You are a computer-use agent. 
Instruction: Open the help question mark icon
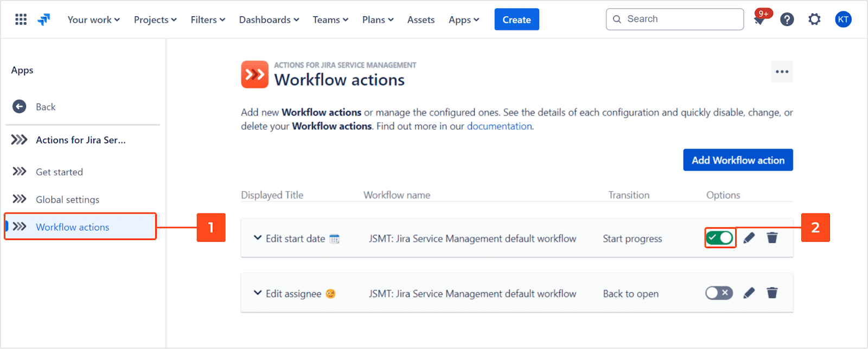787,20
